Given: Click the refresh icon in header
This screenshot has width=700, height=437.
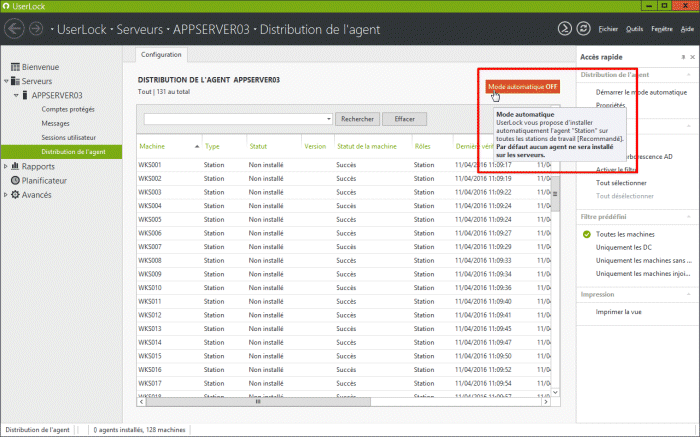Looking at the screenshot, I should [583, 29].
